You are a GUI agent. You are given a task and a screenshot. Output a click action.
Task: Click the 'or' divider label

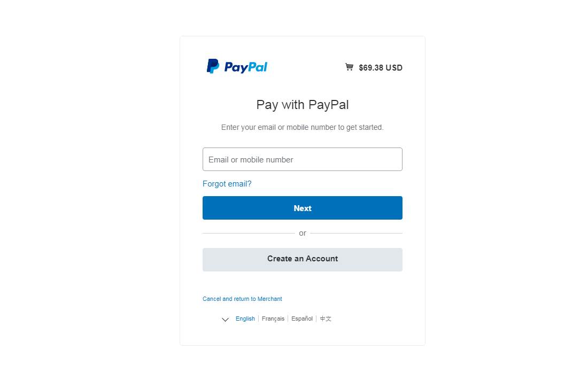pyautogui.click(x=303, y=233)
